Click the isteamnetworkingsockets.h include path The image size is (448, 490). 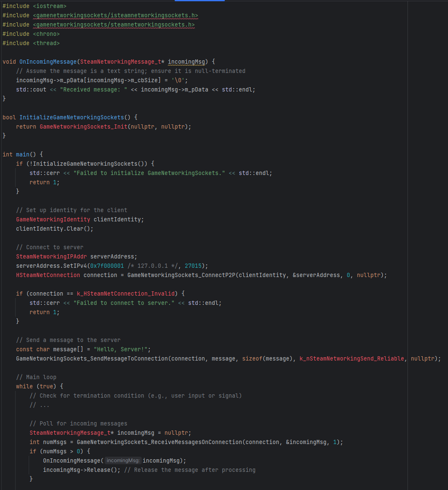pos(115,16)
